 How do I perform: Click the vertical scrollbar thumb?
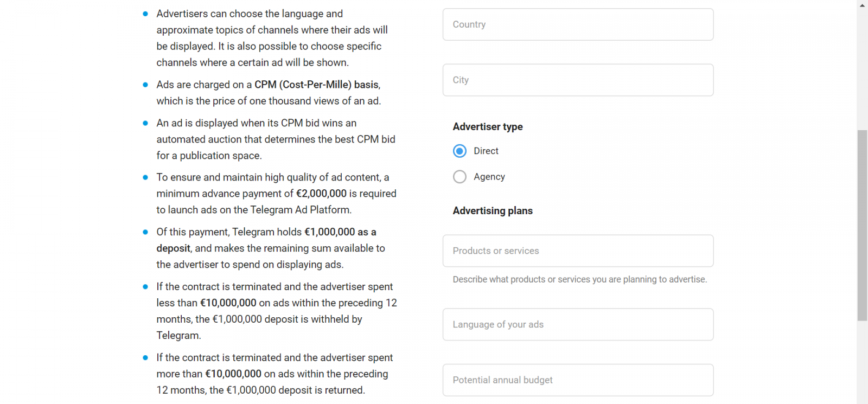[x=863, y=225]
